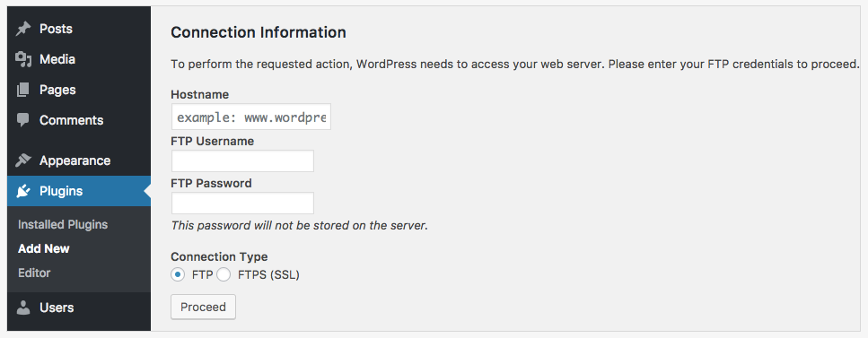Focus the FTP Username field
This screenshot has height=338, width=868.
point(242,161)
